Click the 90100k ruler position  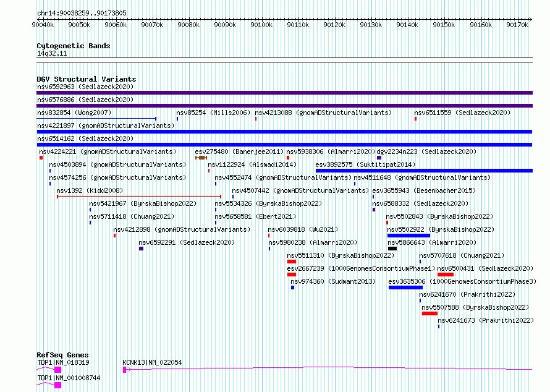[261, 25]
